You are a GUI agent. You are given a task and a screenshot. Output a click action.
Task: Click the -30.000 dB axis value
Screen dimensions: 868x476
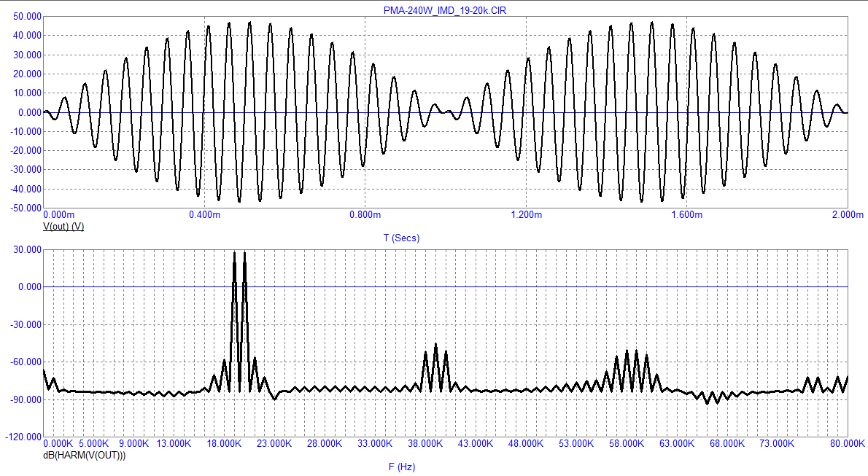click(x=26, y=325)
